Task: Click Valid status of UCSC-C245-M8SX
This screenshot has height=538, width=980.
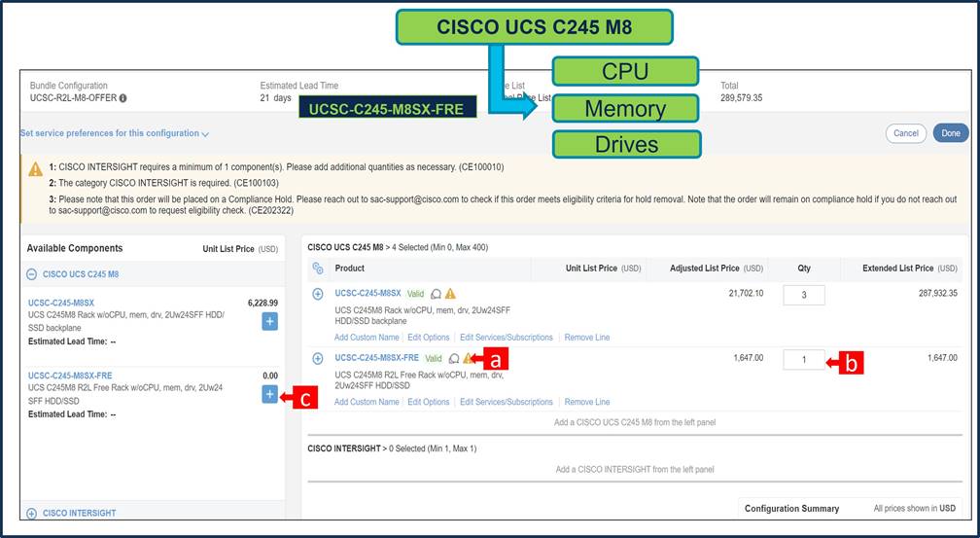Action: tap(416, 294)
